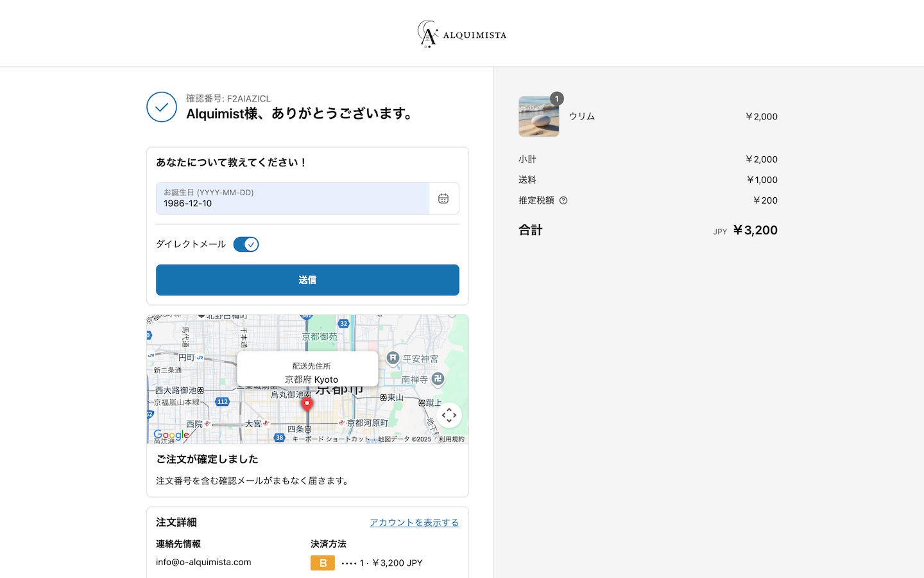This screenshot has height=578, width=924.
Task: Click the 連絡先情報 heading
Action: [x=178, y=544]
